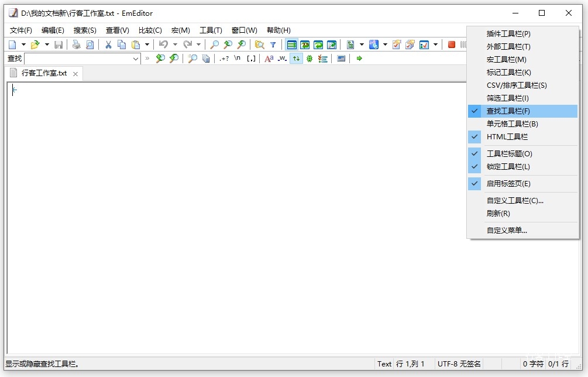Click the last properties checkmark icon in main toolbar
This screenshot has width=588, height=377.
tap(424, 45)
